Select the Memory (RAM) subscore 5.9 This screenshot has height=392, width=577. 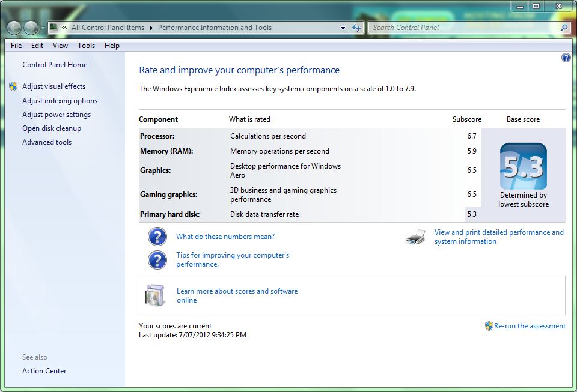click(472, 151)
